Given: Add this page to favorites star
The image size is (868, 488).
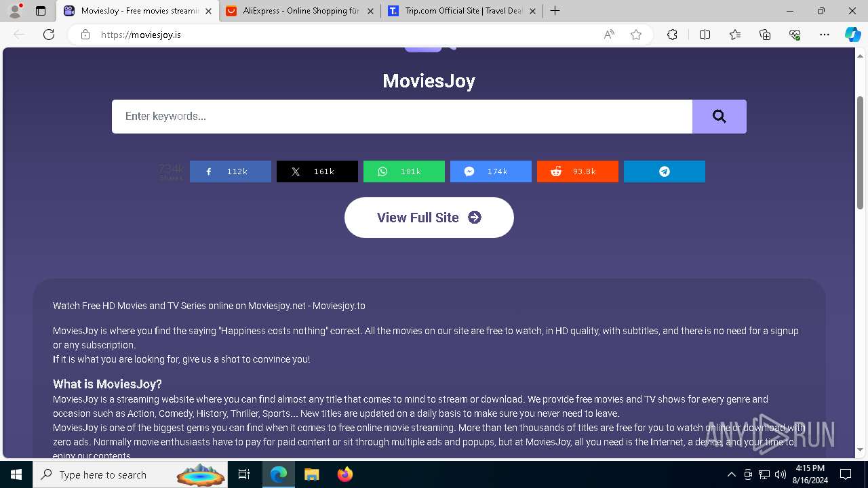Looking at the screenshot, I should (x=636, y=35).
